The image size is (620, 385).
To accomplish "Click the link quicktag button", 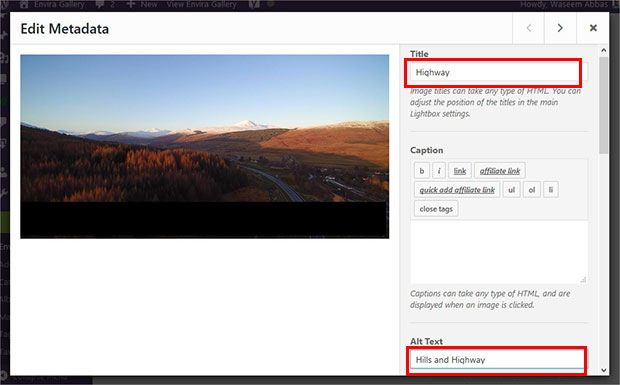I will pos(459,171).
